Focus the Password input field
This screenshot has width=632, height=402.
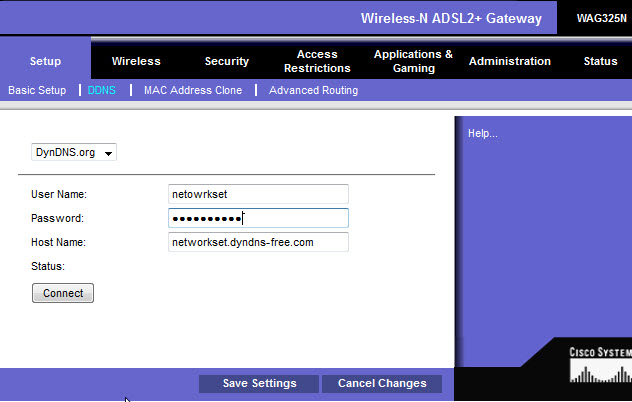click(258, 218)
